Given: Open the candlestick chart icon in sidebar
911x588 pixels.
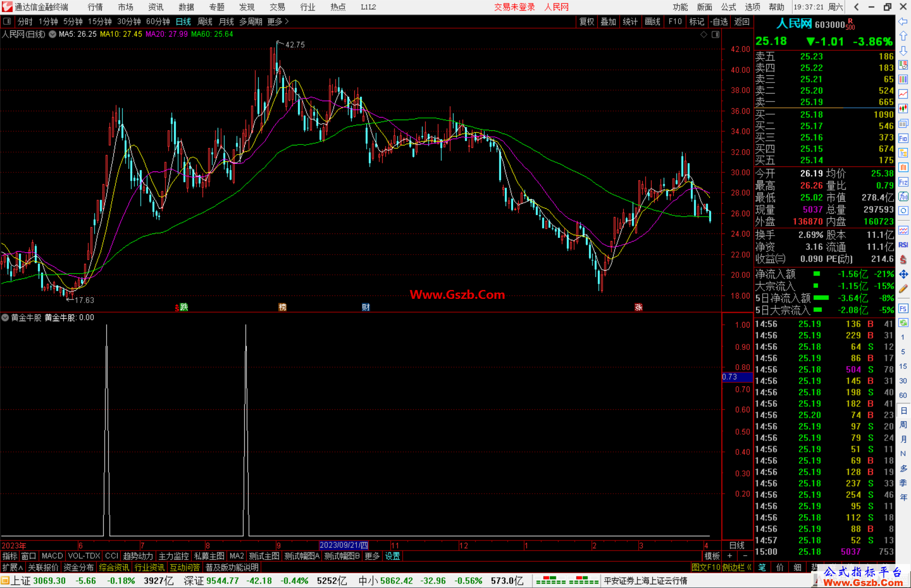Looking at the screenshot, I should point(903,109).
